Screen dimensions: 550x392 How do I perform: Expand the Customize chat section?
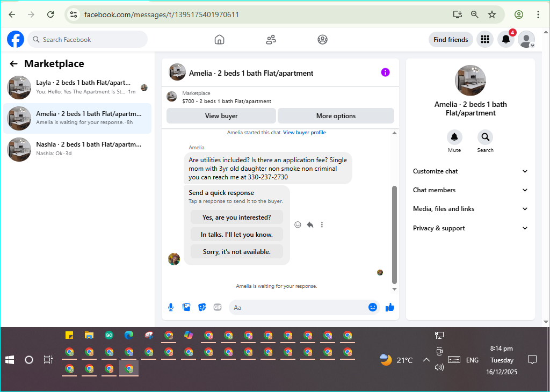point(470,171)
